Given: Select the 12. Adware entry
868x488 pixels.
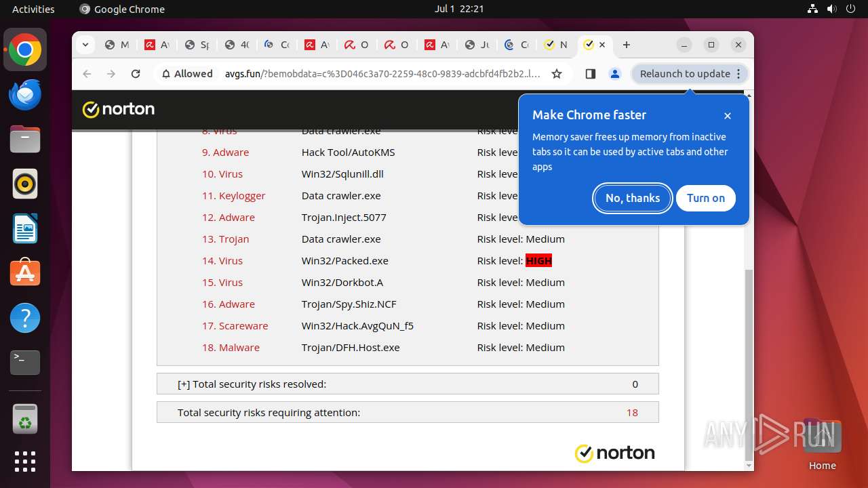Looking at the screenshot, I should (x=228, y=217).
